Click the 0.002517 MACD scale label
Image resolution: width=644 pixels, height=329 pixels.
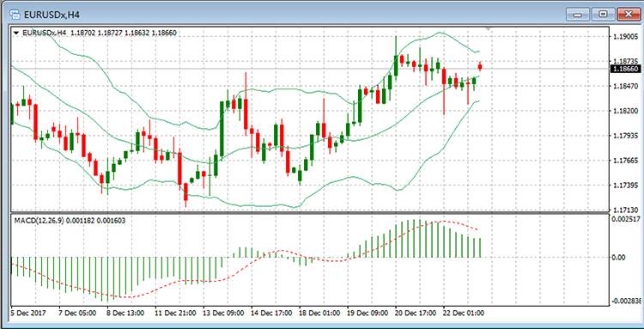pos(627,219)
